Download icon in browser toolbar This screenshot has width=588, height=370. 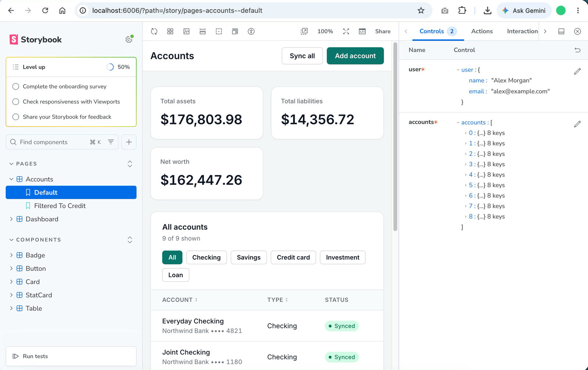click(487, 11)
